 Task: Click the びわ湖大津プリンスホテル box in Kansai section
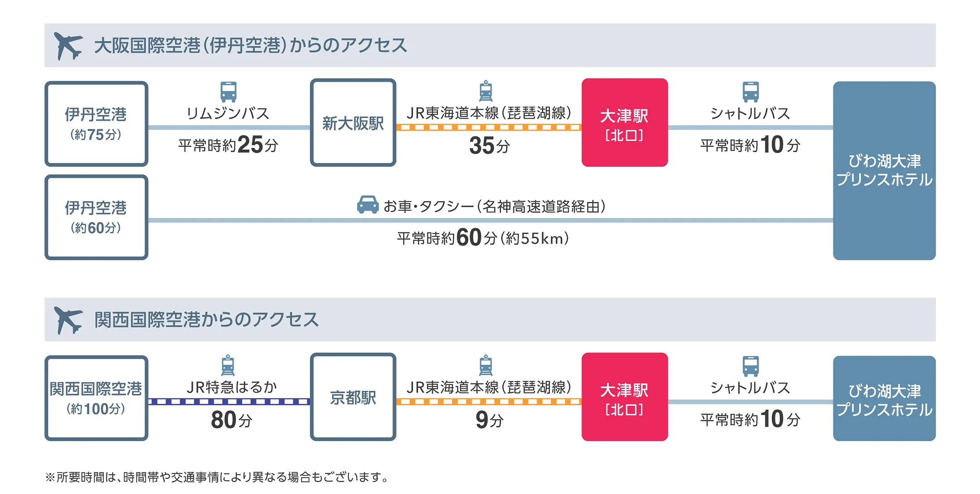(884, 399)
